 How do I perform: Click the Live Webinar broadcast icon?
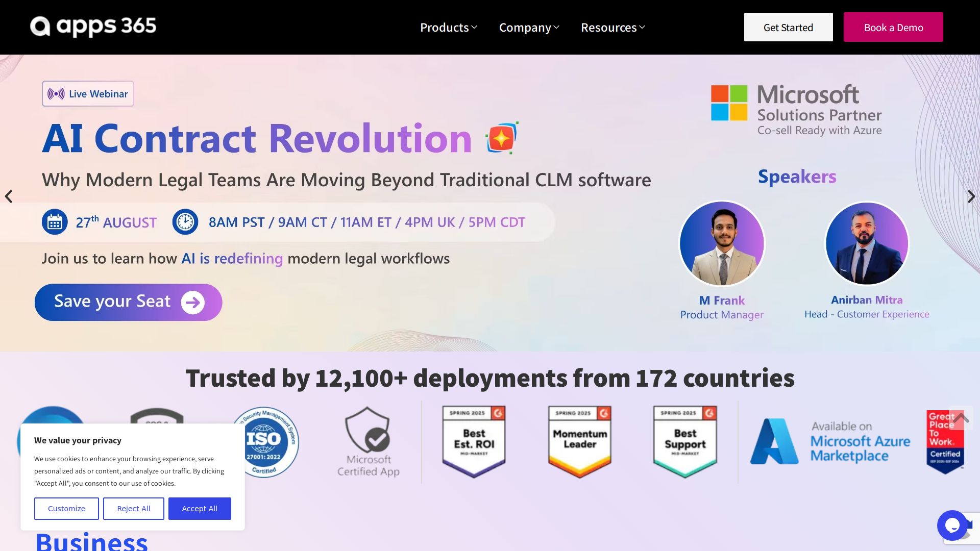point(56,94)
